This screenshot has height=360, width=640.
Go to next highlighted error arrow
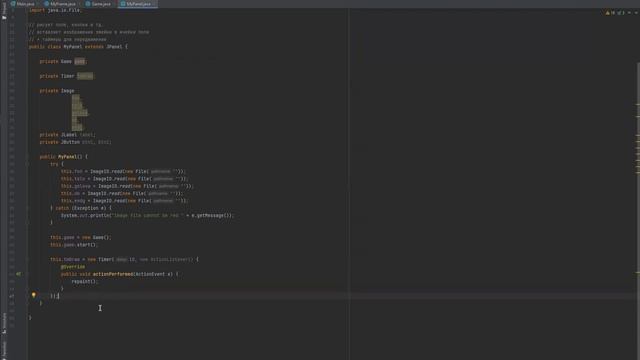[636, 13]
